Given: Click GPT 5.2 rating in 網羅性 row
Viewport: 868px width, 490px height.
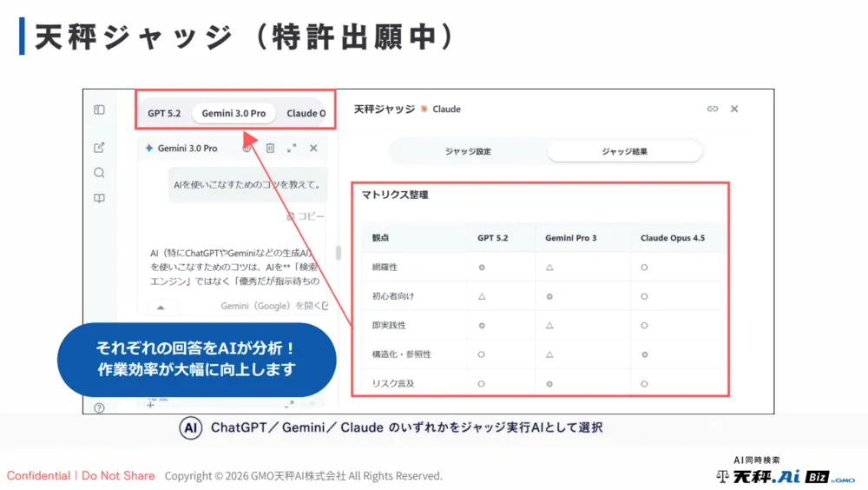Looking at the screenshot, I should pyautogui.click(x=482, y=268).
